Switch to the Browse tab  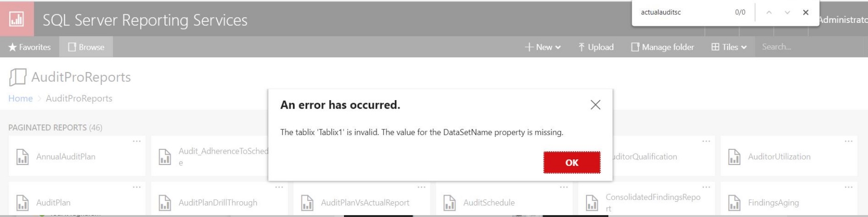point(86,47)
